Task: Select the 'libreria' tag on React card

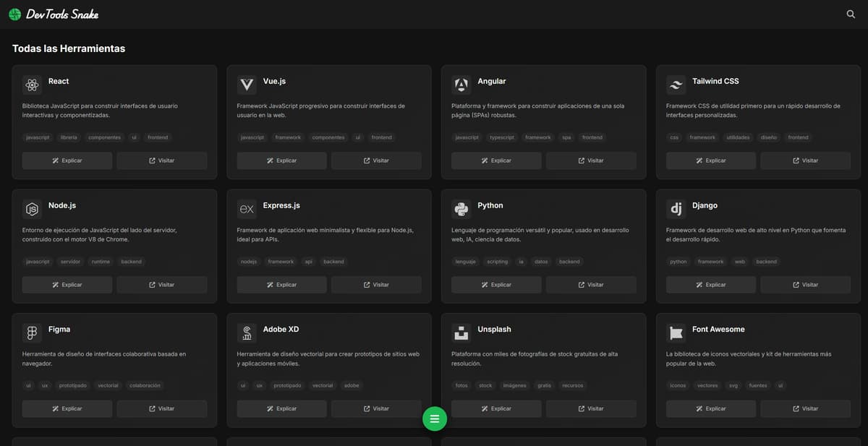Action: tap(69, 137)
